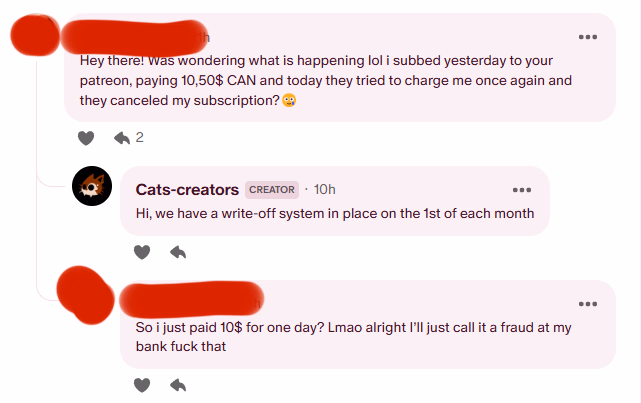Viewport: 641px width, 403px height.
Task: Like the bottom comment about bank fraud
Action: click(142, 385)
